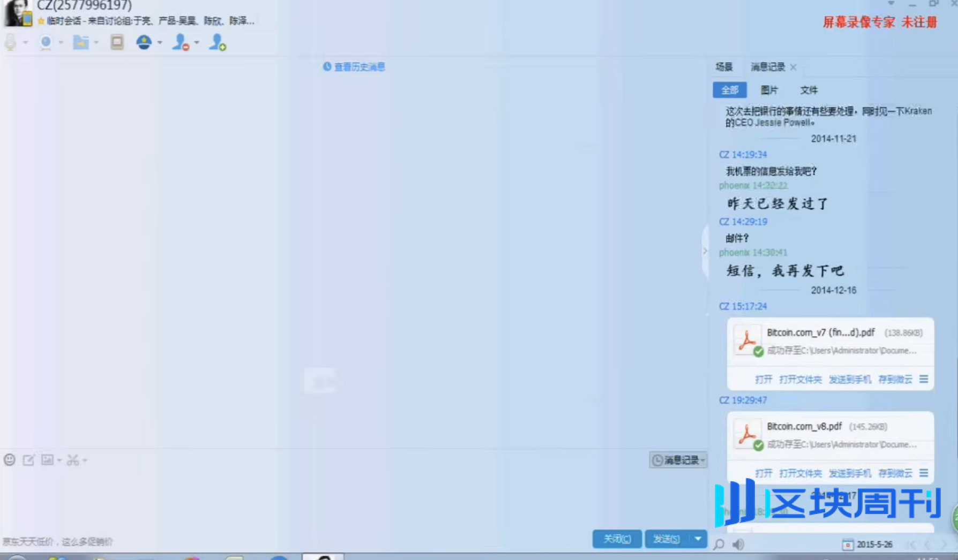The height and width of the screenshot is (560, 958).
Task: Open Bitcoin.com_v8.pdf with the 打开 link
Action: pyautogui.click(x=763, y=473)
